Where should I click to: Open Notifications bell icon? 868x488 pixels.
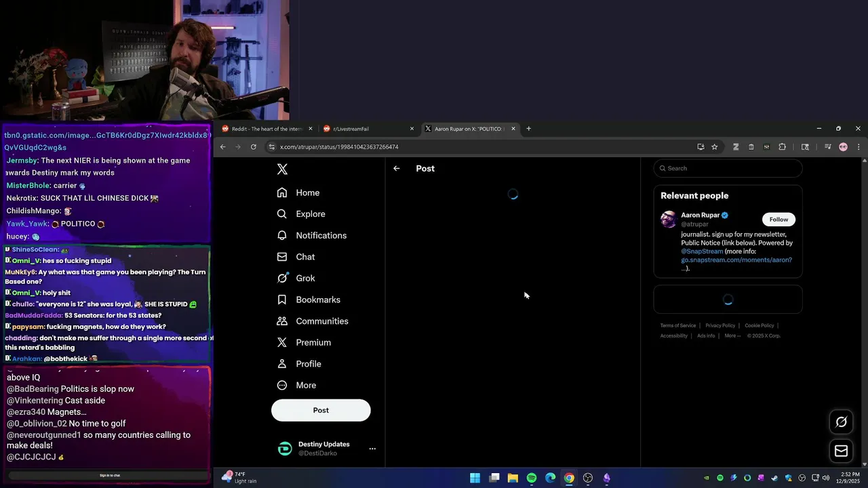tap(282, 235)
